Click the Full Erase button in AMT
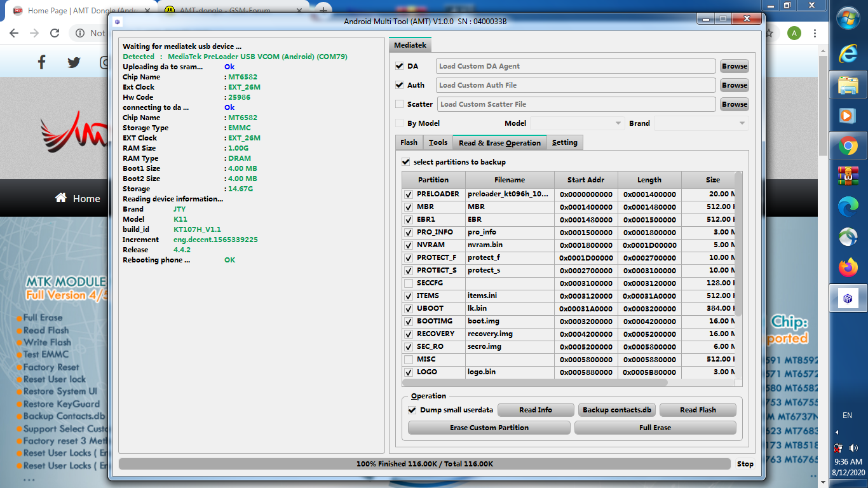The width and height of the screenshot is (868, 488). [x=655, y=428]
